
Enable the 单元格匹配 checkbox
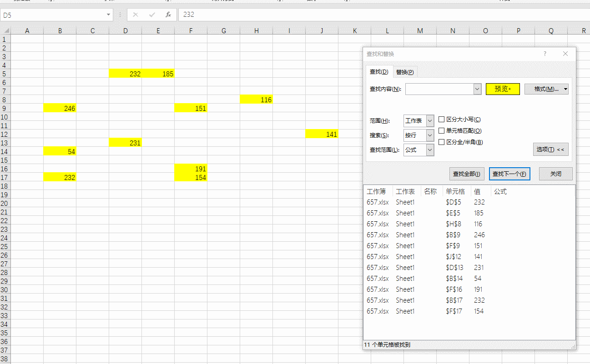tap(441, 131)
